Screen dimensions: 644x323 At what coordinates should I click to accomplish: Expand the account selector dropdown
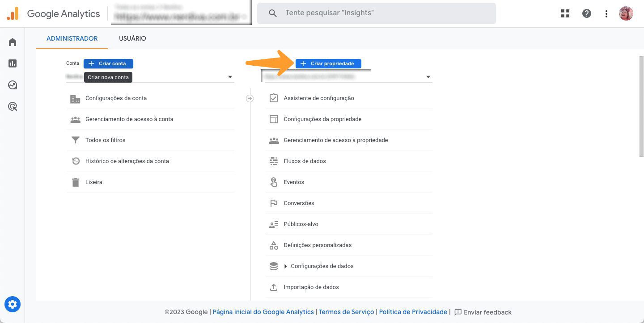[x=150, y=77]
